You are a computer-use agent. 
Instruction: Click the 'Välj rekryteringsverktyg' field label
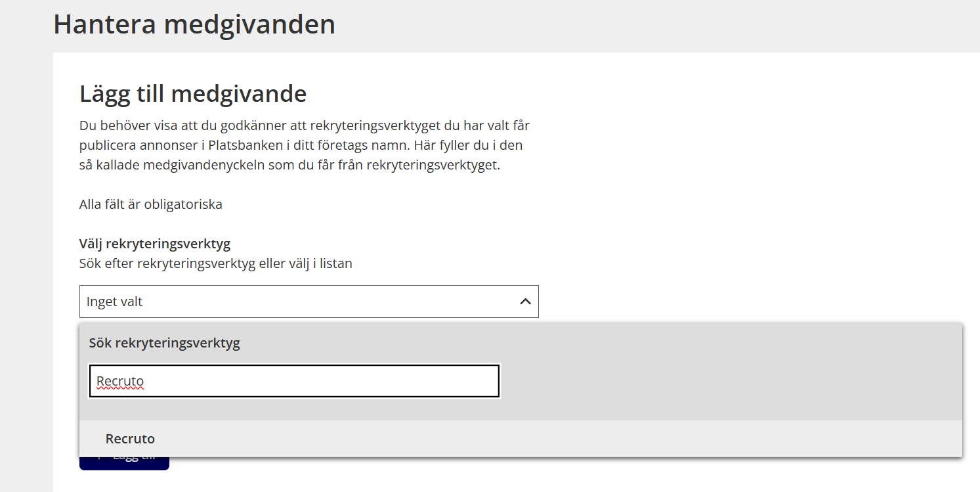coord(155,244)
